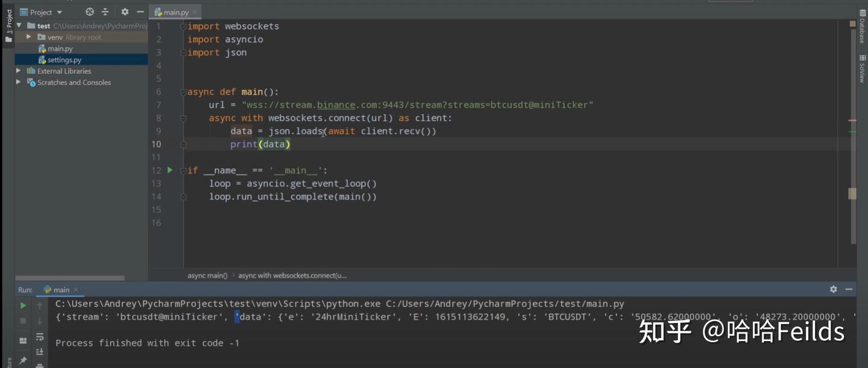Expand the venv library root folder
Viewport: 868px width, 368px height.
click(x=28, y=37)
